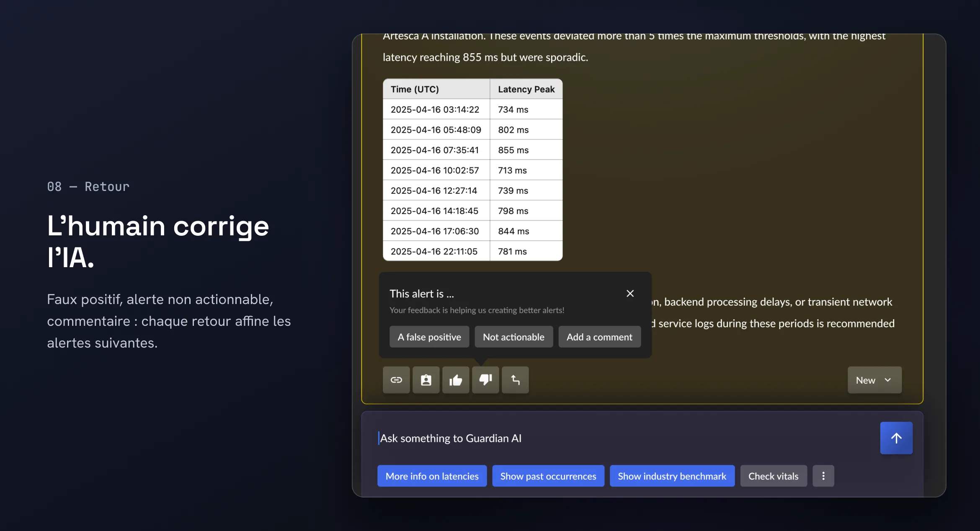Viewport: 980px width, 531px height.
Task: Expand the New status dropdown
Action: coord(874,380)
